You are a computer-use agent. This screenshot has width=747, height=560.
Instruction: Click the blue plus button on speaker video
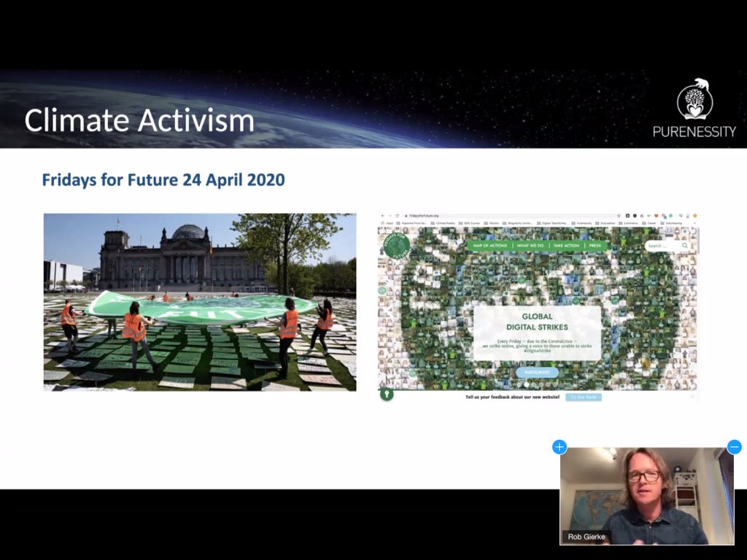click(x=560, y=447)
